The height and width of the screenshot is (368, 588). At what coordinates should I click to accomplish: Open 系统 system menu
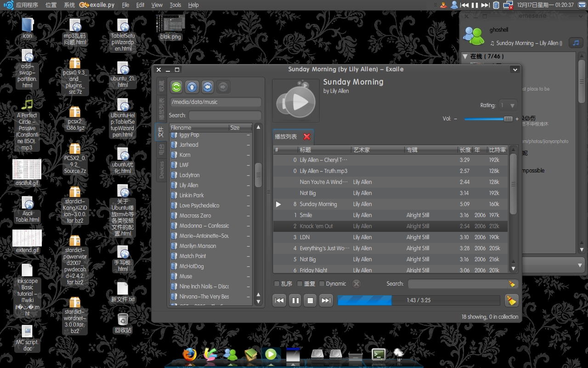click(x=69, y=5)
